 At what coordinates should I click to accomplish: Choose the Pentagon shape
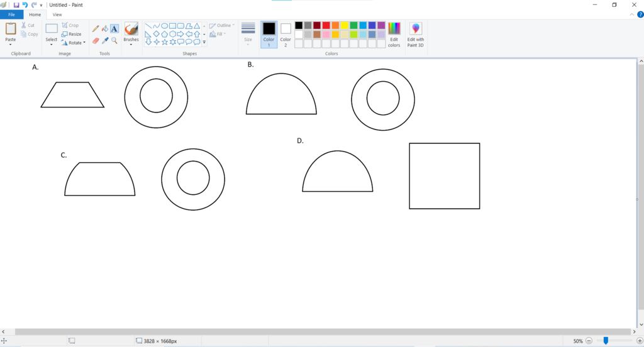(x=164, y=34)
